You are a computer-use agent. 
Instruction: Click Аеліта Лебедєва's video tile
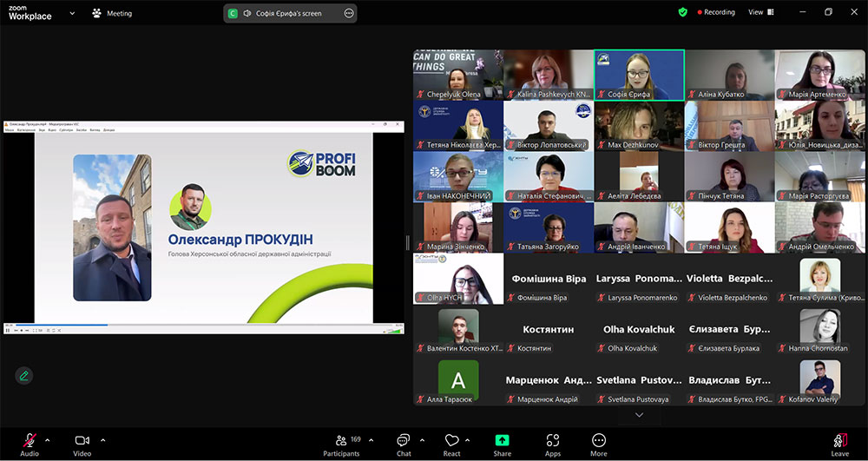point(640,176)
